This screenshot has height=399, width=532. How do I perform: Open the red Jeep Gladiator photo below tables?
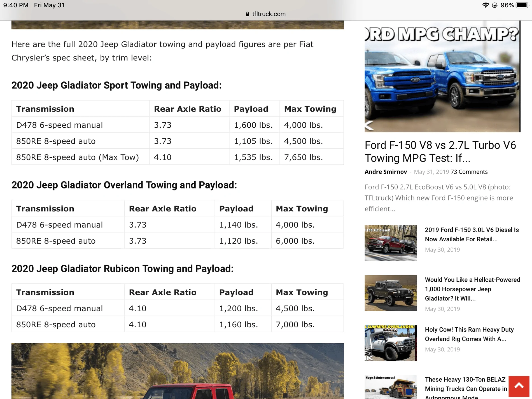178,371
